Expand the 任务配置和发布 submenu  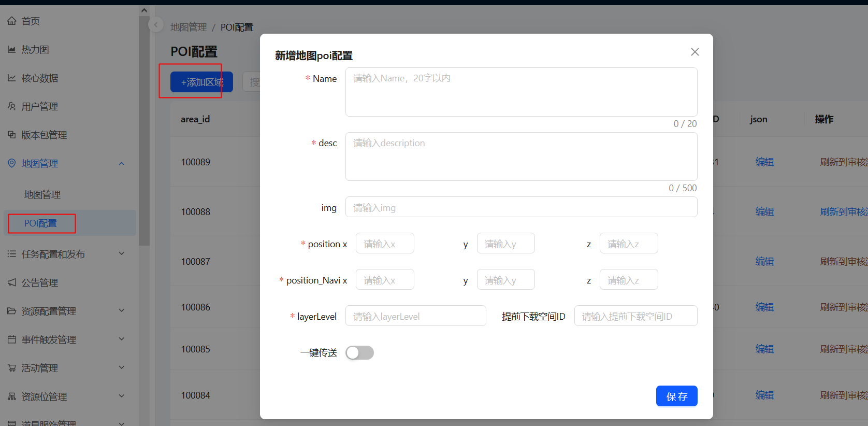tap(122, 254)
